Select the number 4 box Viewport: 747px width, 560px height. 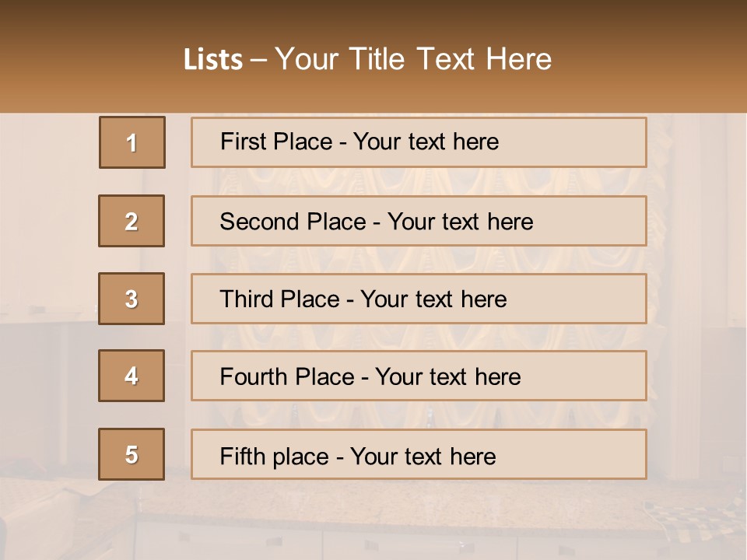(132, 376)
